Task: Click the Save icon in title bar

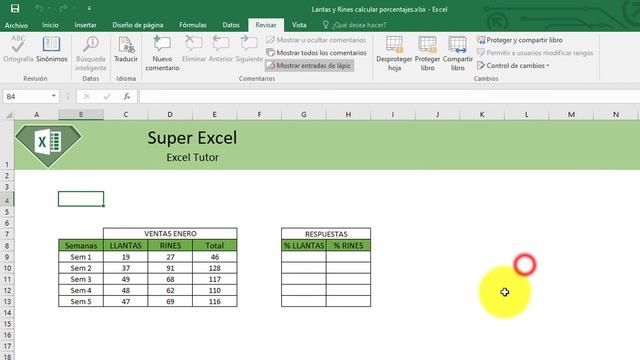Action: click(x=15, y=8)
